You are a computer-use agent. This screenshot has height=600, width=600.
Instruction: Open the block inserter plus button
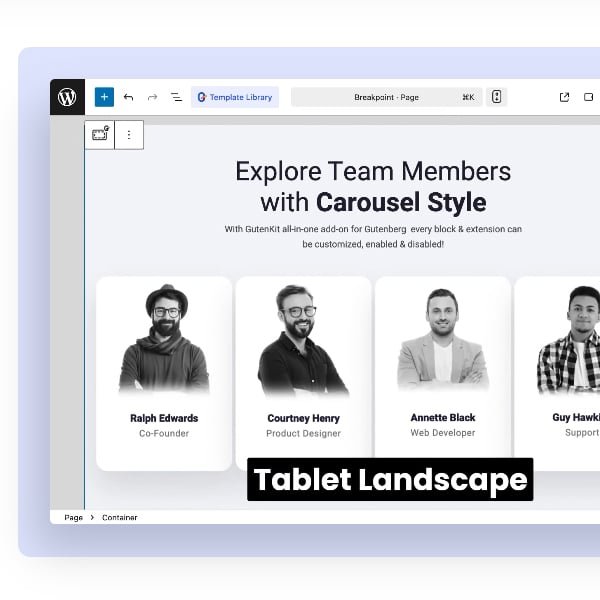tap(104, 97)
